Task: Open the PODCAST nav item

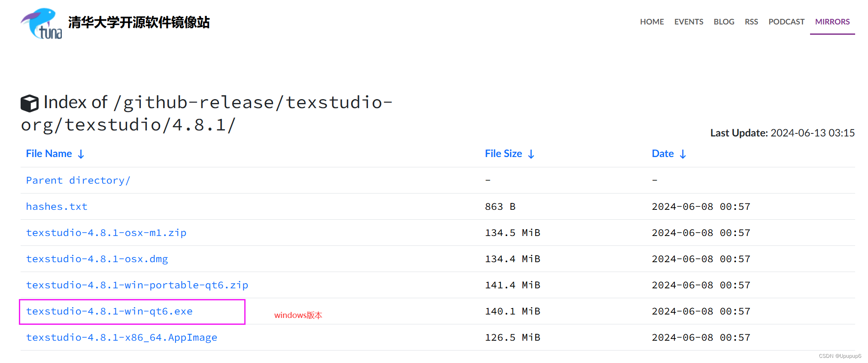Action: pyautogui.click(x=786, y=21)
